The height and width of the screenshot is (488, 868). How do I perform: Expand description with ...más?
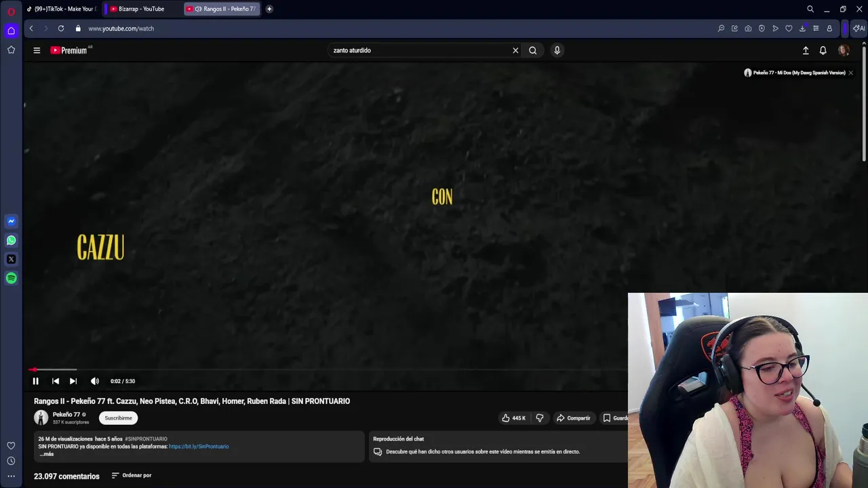click(46, 454)
